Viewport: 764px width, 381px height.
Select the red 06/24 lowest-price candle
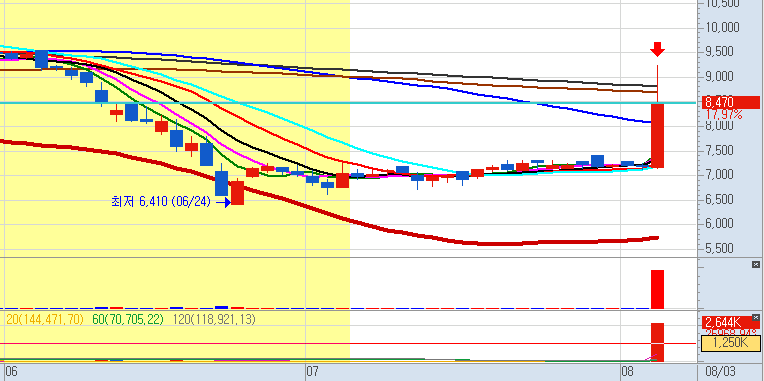coord(237,193)
